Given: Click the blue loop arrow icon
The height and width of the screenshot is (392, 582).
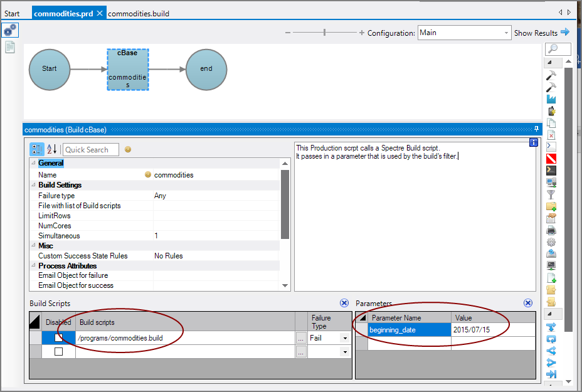Looking at the screenshot, I should click(x=551, y=339).
